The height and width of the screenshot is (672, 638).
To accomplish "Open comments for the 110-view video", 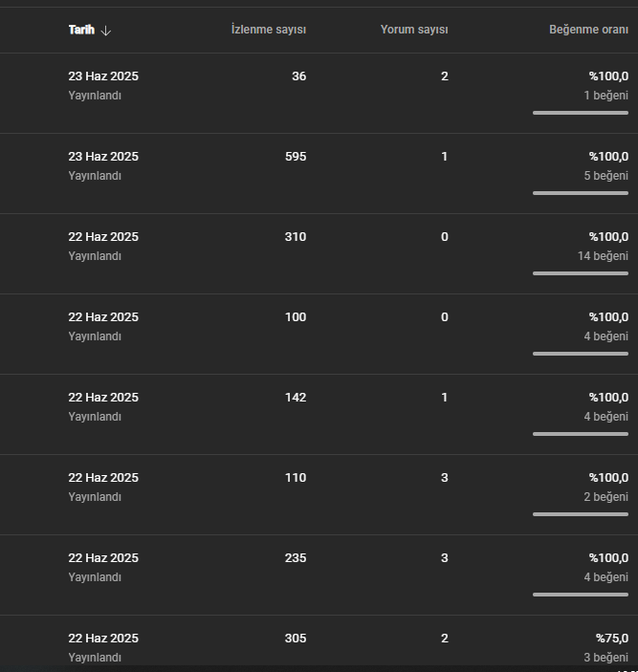I will pyautogui.click(x=445, y=478).
